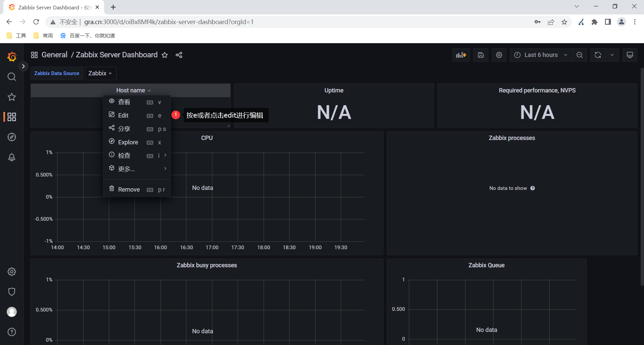
Task: Open the Zabbix data source dropdown
Action: (100, 73)
